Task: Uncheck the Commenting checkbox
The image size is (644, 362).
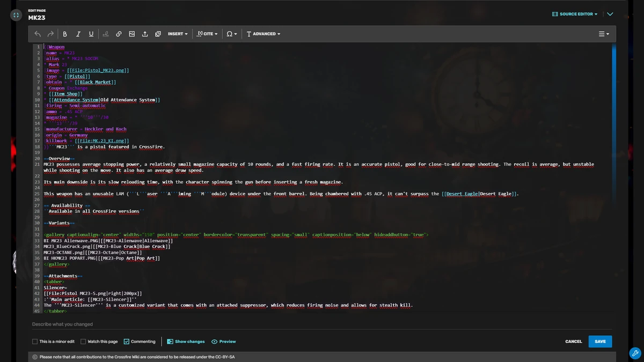Action: coord(127,341)
